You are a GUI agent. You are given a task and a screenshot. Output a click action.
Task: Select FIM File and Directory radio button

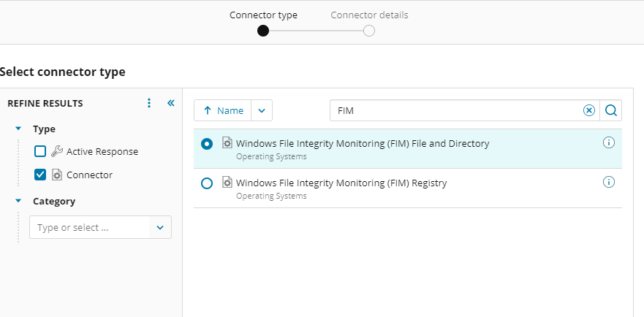tap(207, 144)
